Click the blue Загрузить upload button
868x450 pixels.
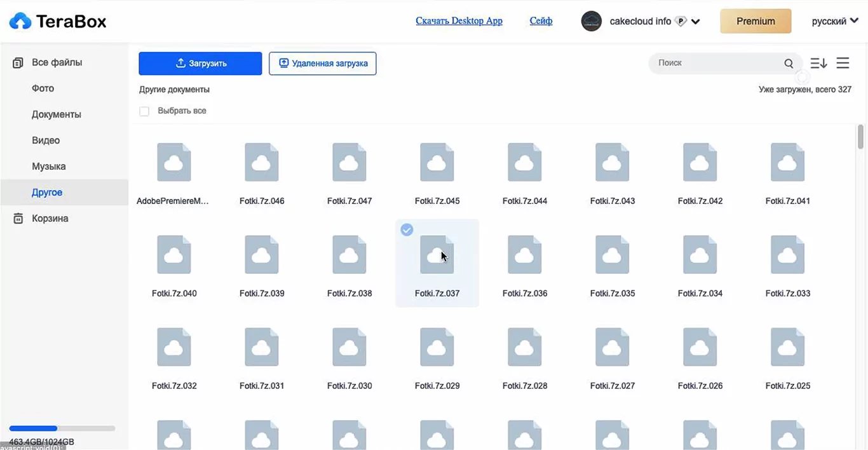point(200,64)
